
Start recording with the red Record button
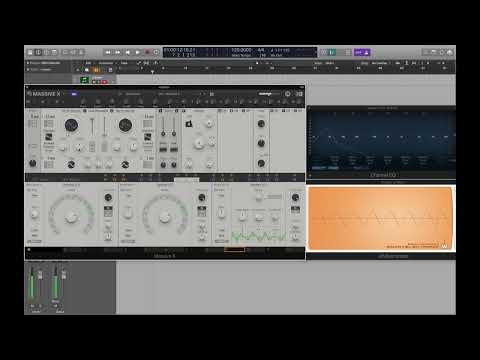pos(147,52)
